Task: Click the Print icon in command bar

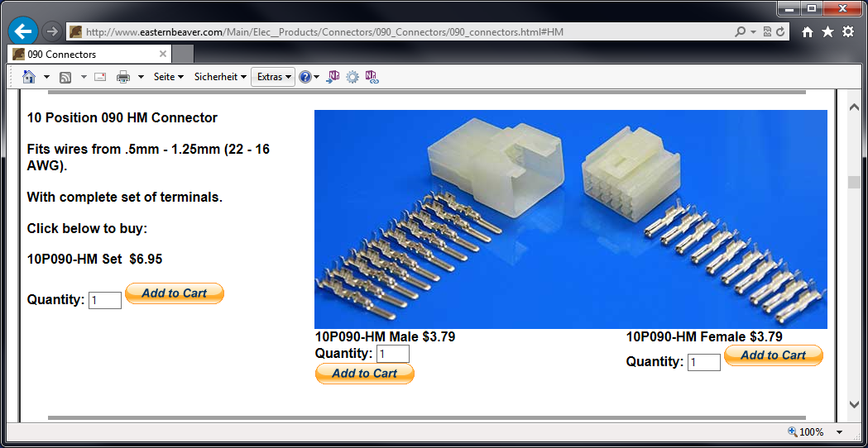Action: click(123, 77)
